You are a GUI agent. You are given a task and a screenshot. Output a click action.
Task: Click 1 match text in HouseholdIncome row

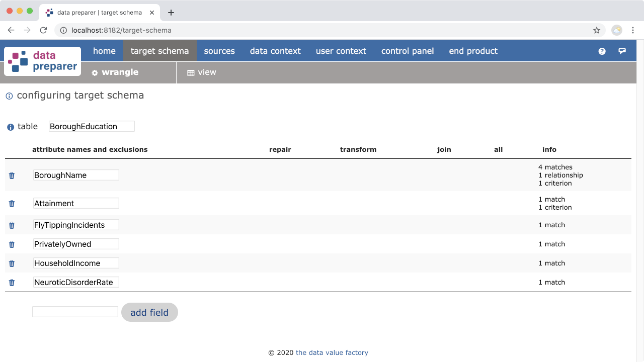point(551,263)
